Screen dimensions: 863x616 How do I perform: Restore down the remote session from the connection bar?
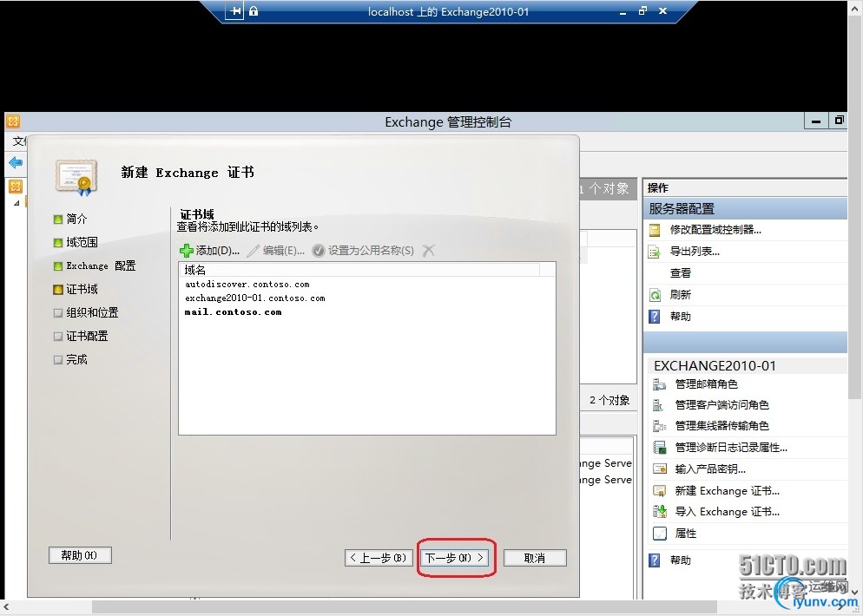642,11
